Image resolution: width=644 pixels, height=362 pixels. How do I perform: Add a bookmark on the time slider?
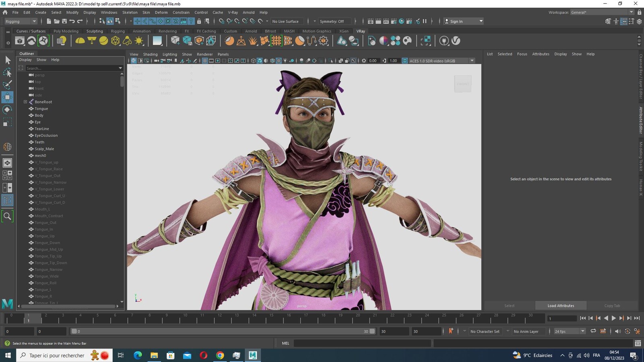[x=451, y=331]
